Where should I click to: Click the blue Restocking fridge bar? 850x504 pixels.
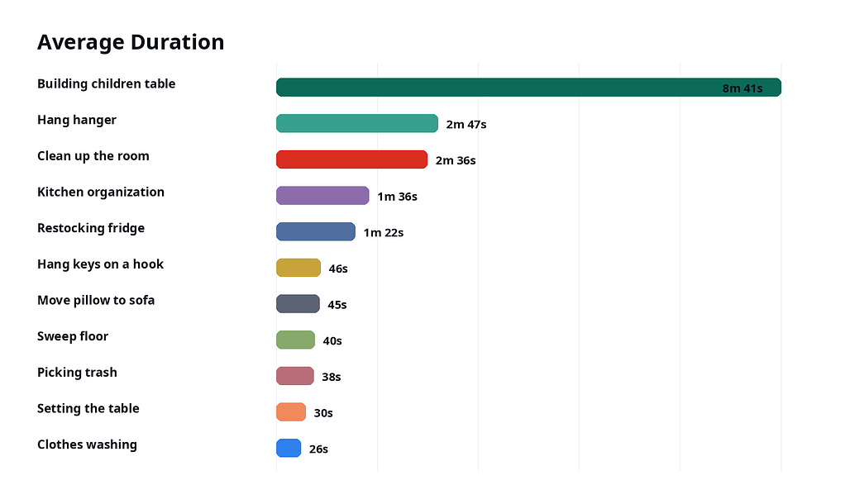coord(316,231)
